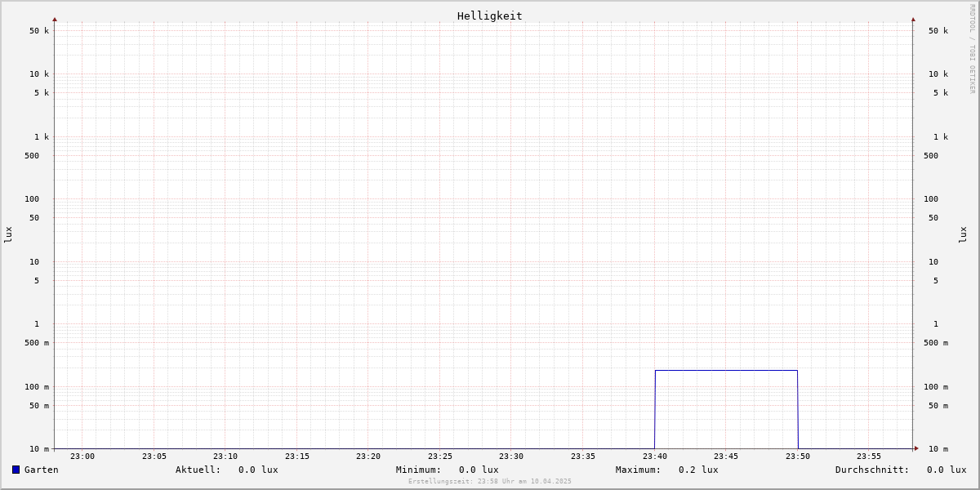This screenshot has width=980, height=490.
Task: Click the 23:25 time axis label
Action: pos(440,457)
